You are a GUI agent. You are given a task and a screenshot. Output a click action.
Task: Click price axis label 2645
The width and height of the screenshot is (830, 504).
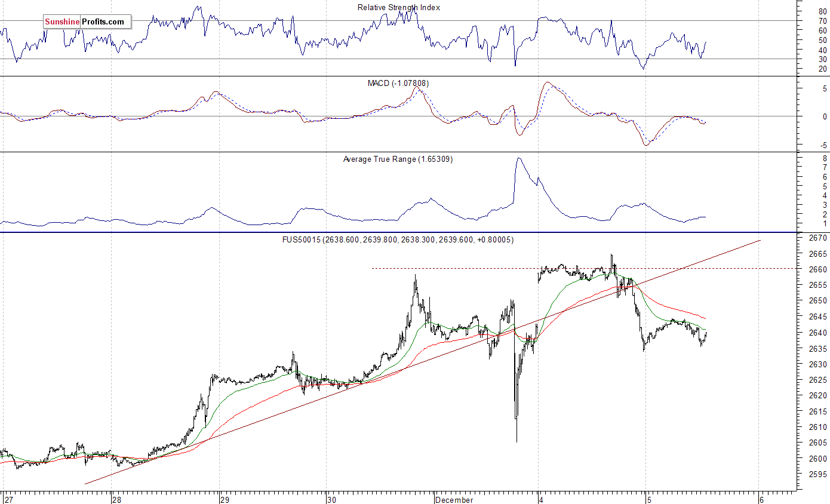pos(819,317)
